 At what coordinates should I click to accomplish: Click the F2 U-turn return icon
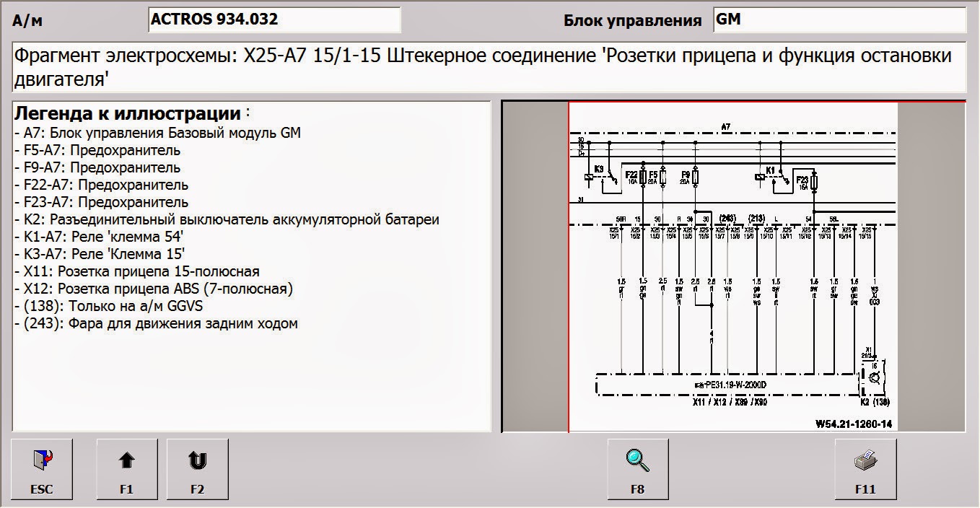(197, 468)
